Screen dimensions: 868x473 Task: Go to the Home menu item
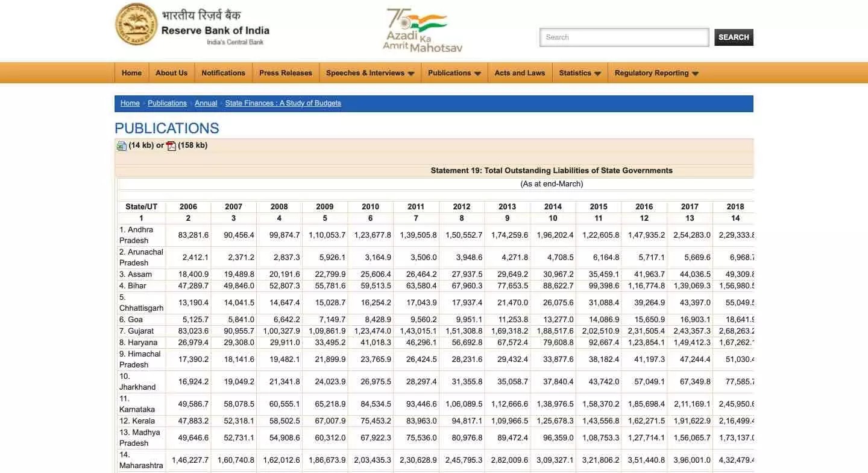tap(131, 73)
